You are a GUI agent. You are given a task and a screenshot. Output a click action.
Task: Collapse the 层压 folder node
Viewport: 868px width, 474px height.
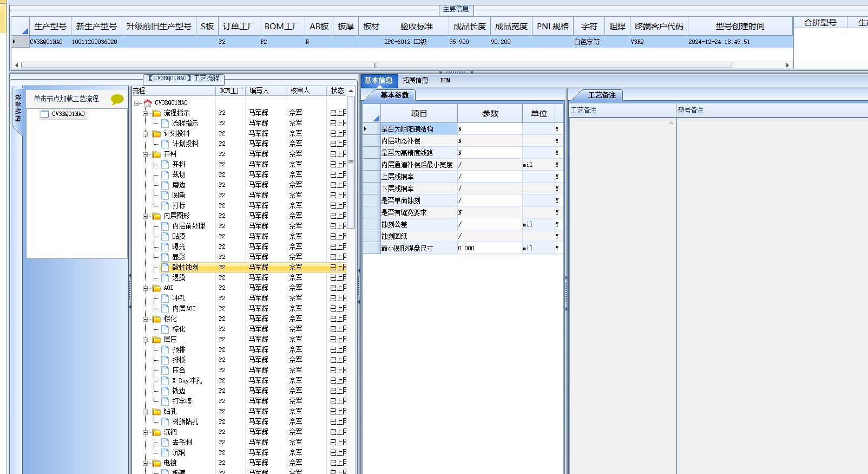(x=146, y=339)
